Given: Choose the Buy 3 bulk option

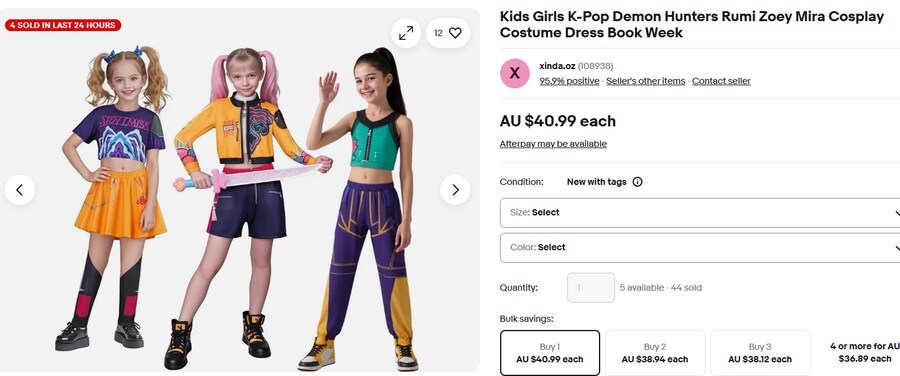Looking at the screenshot, I should point(760,353).
